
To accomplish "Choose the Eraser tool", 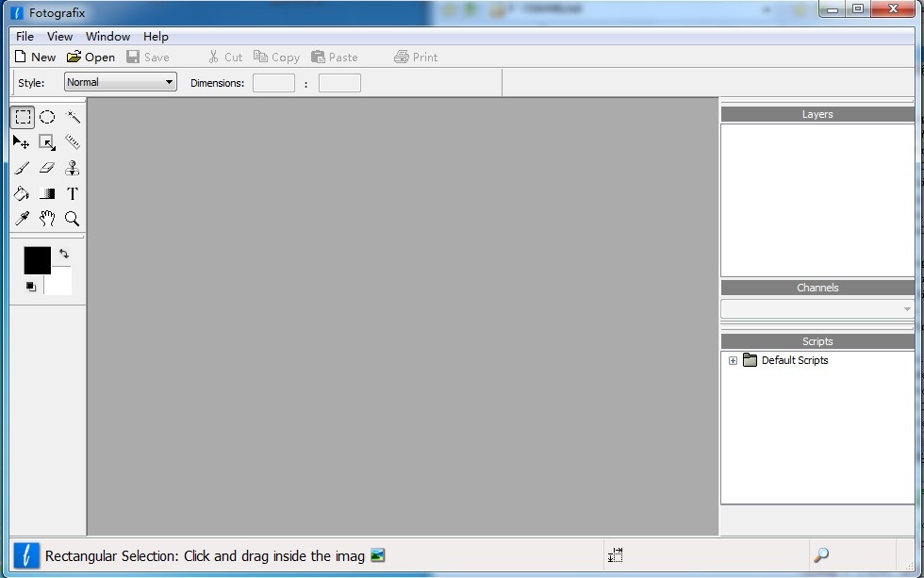I will [x=47, y=169].
